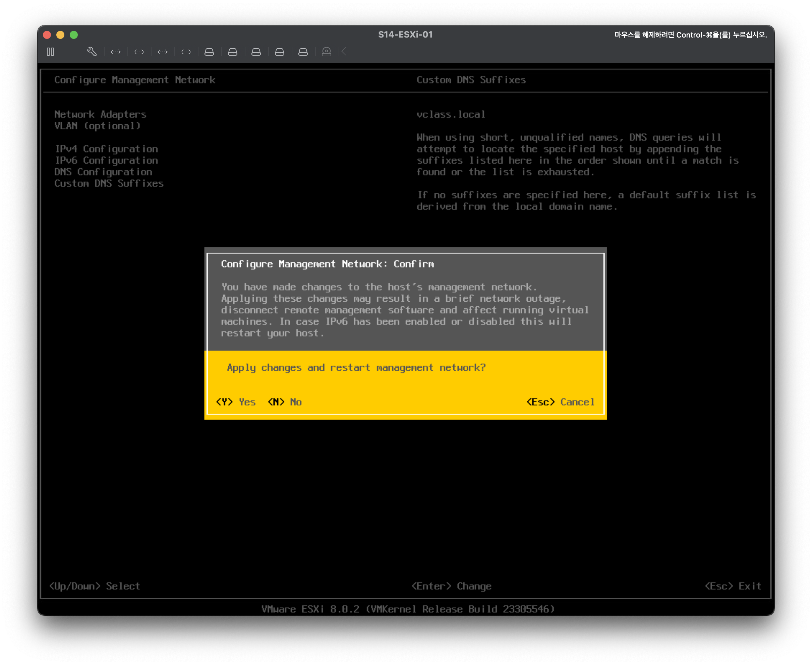812x665 pixels.
Task: Click the S14-ESXi-01 window title
Action: click(405, 35)
